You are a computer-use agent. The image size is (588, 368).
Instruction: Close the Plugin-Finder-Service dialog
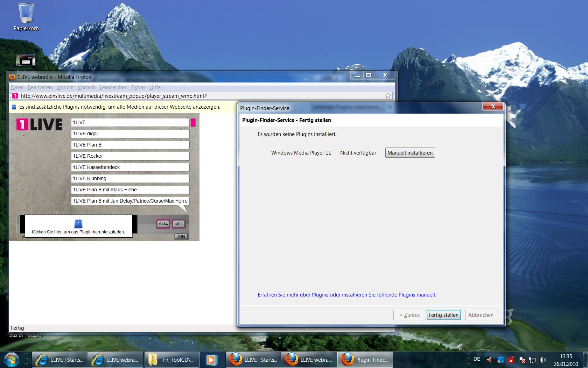tap(493, 106)
